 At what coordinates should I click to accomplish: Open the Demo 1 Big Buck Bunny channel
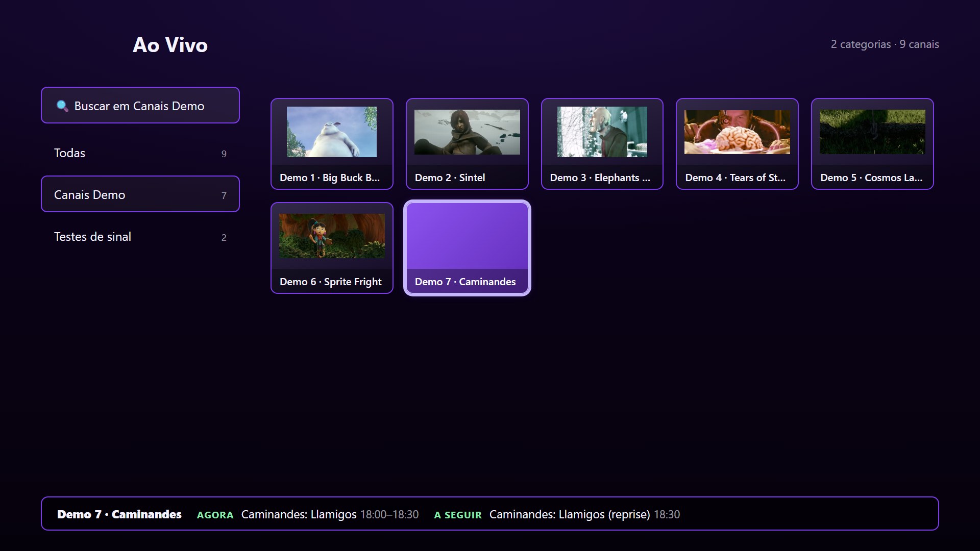click(x=332, y=144)
